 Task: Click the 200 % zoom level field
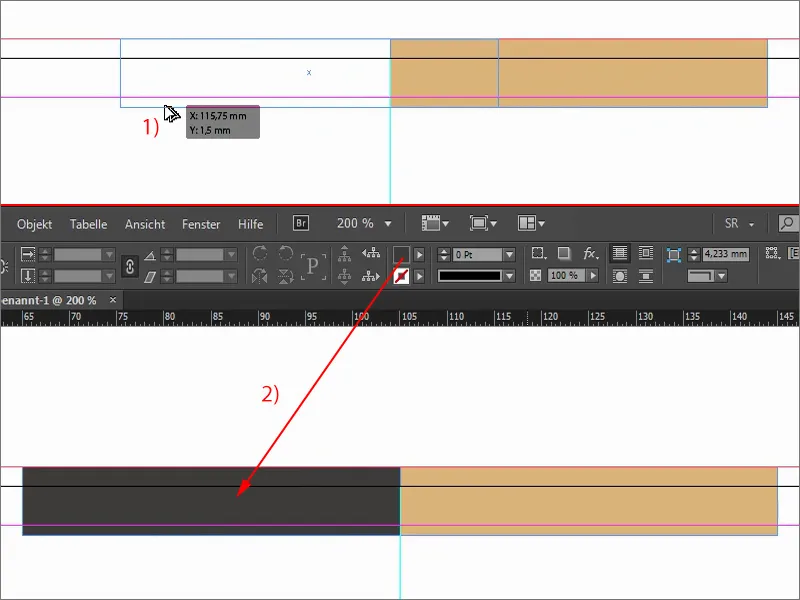356,223
